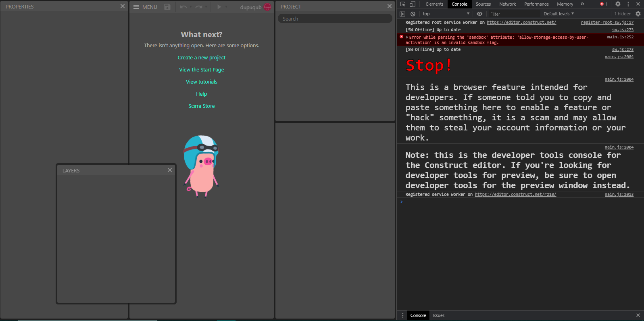Switch to the Issues drawer tab

[439, 315]
